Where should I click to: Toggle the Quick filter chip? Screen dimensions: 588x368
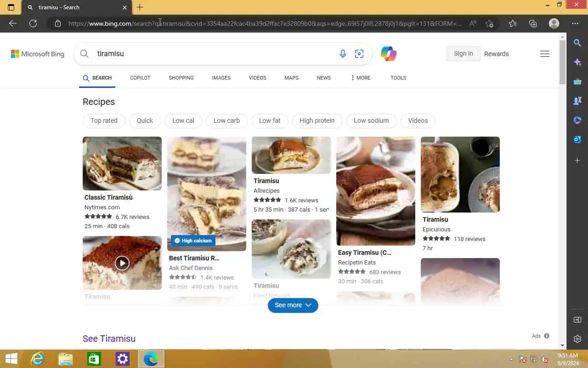[145, 121]
